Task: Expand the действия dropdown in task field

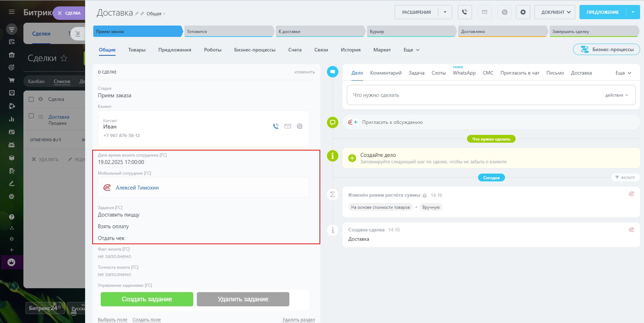Action: [x=616, y=95]
